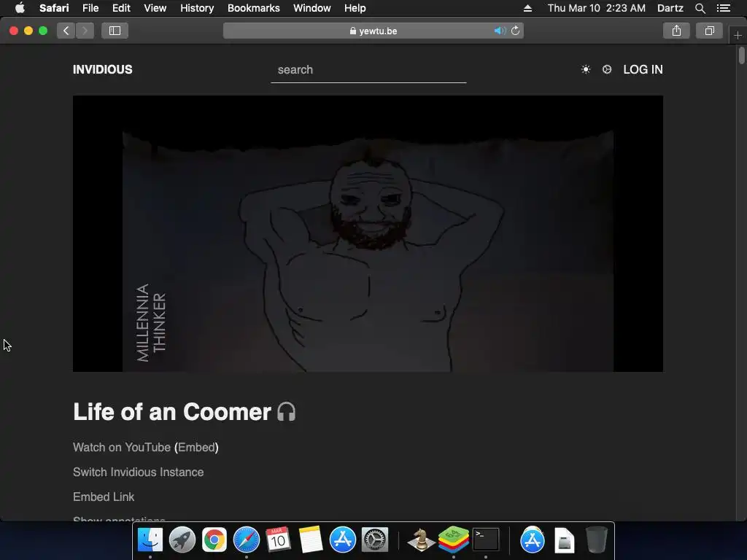The image size is (747, 560).
Task: Click LOG IN link
Action: click(643, 69)
